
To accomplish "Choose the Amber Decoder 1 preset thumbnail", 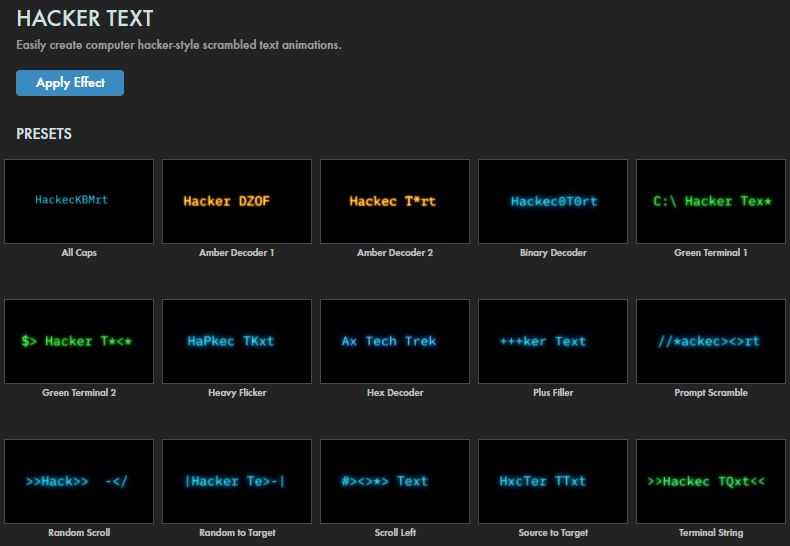I will [x=237, y=201].
